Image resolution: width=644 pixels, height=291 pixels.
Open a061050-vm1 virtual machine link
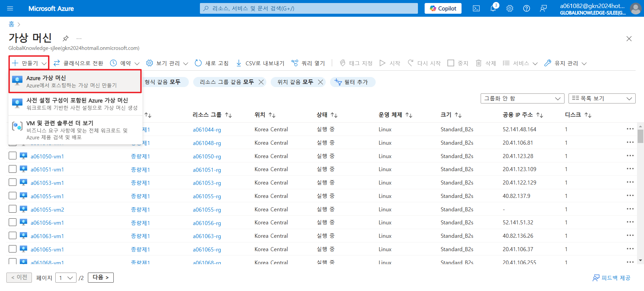(47, 156)
